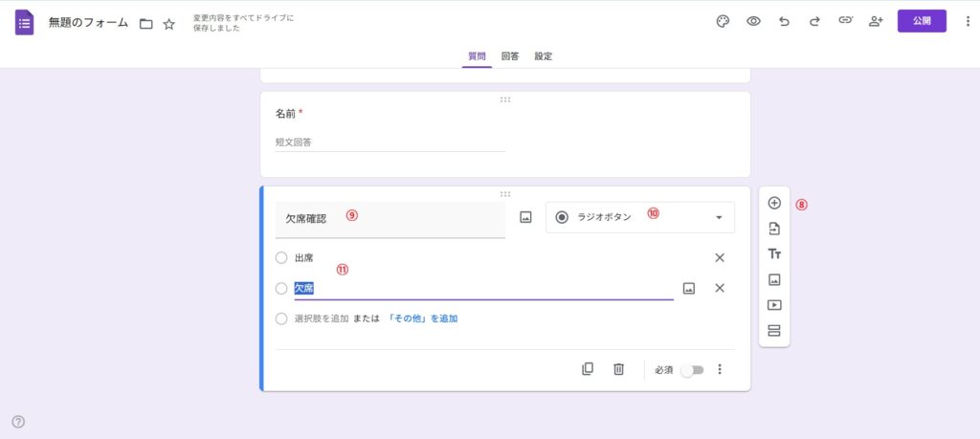Screen dimensions: 980x439
Task: Switch to the 回答 tab
Action: (x=510, y=56)
